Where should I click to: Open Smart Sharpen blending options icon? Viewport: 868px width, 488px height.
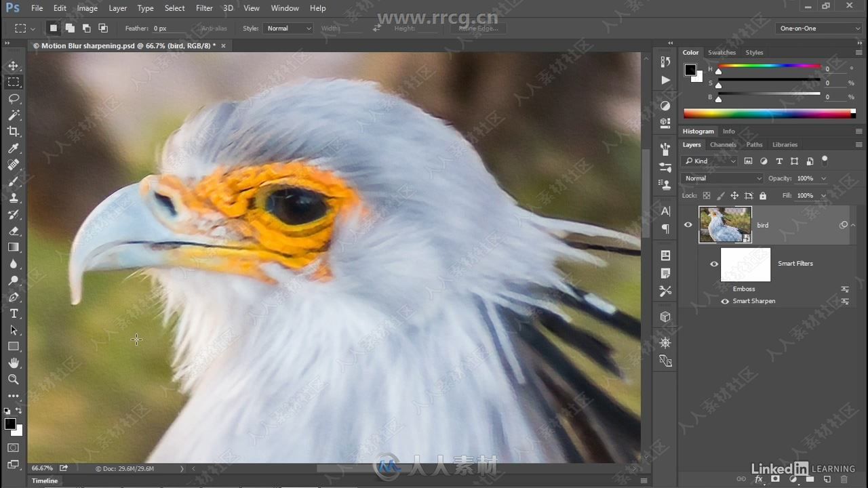[845, 301]
